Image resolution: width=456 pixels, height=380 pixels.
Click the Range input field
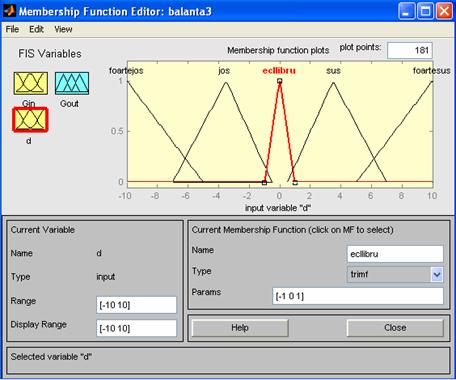coord(136,305)
